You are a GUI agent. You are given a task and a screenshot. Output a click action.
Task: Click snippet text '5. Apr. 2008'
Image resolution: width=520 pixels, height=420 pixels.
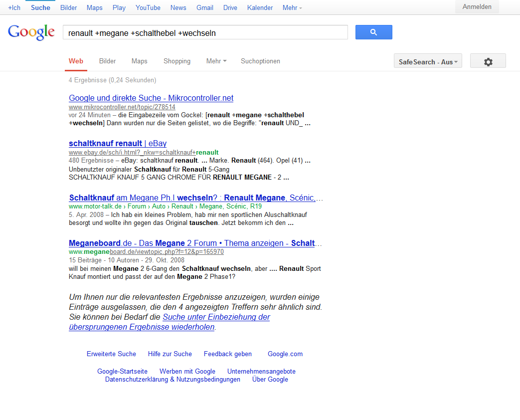86,214
